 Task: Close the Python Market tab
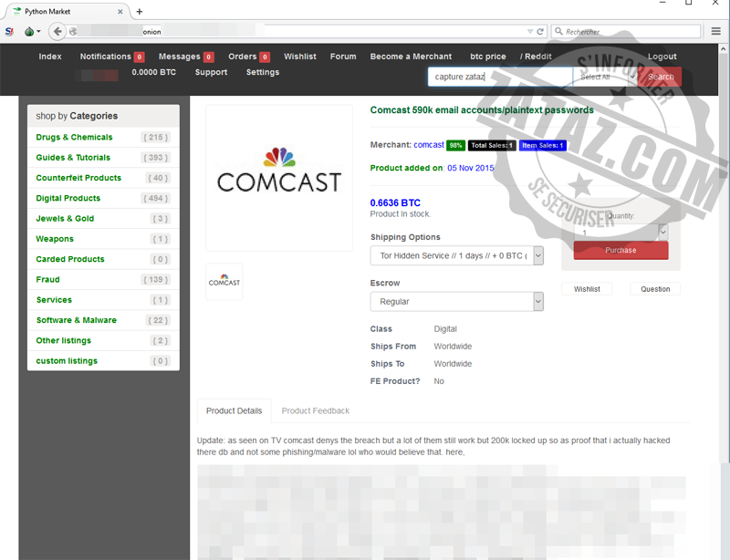pos(120,12)
